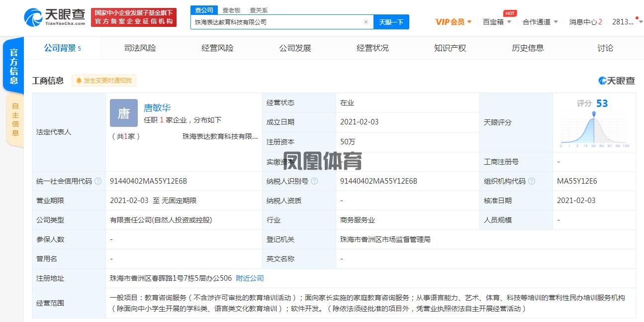Screen dimensions: 644x322
Task: Open the 历史信息 tab
Action: (528, 48)
